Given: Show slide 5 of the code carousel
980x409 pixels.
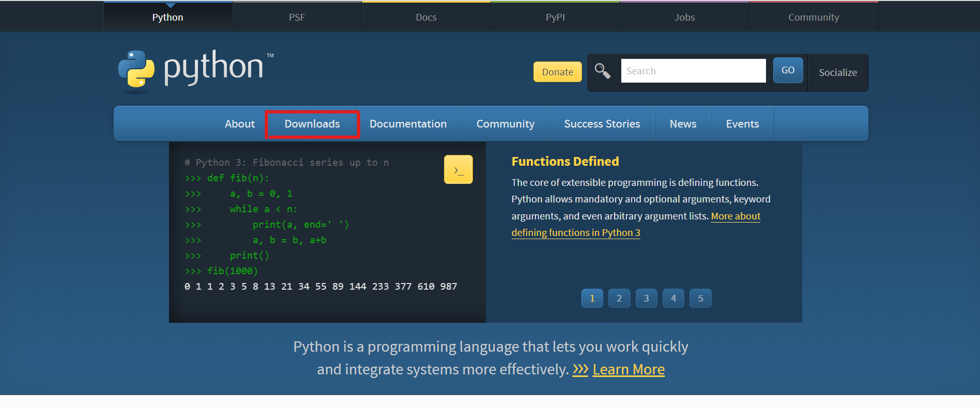Looking at the screenshot, I should coord(700,298).
